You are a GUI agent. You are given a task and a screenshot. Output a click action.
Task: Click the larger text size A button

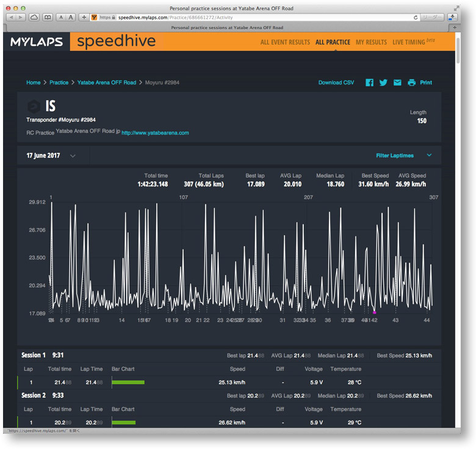click(x=71, y=17)
